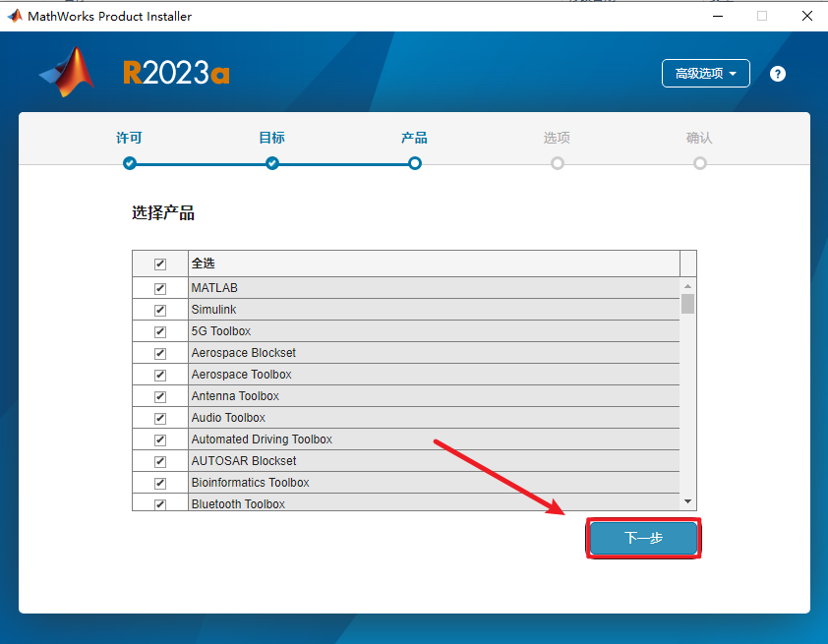
Task: Go to the 目标 step
Action: (271, 138)
